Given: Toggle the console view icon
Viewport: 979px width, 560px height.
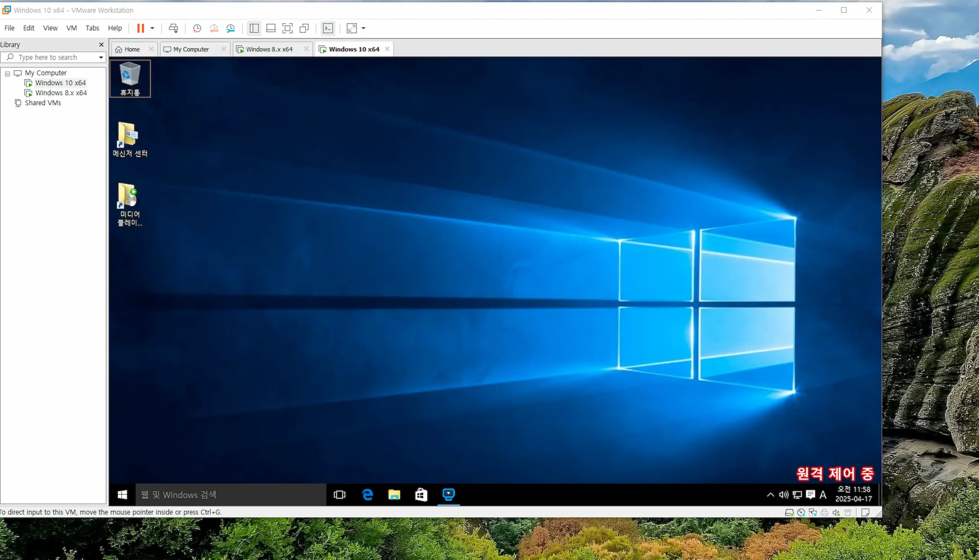Looking at the screenshot, I should 328,28.
